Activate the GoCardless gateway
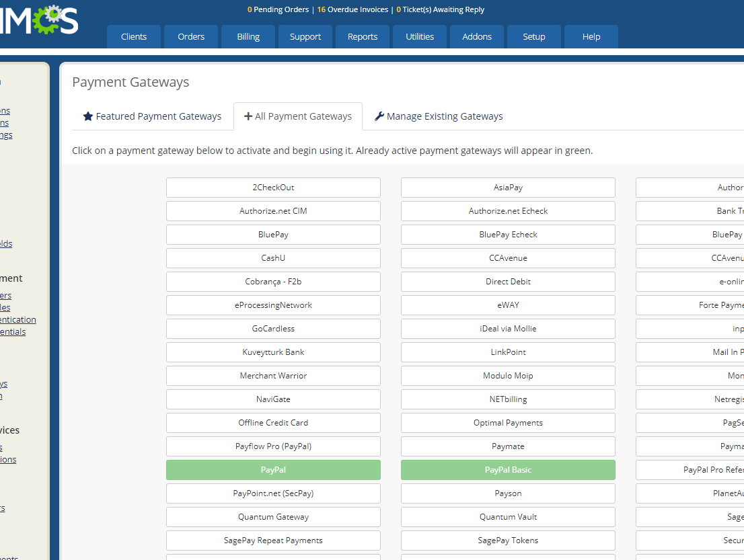 pyautogui.click(x=273, y=329)
